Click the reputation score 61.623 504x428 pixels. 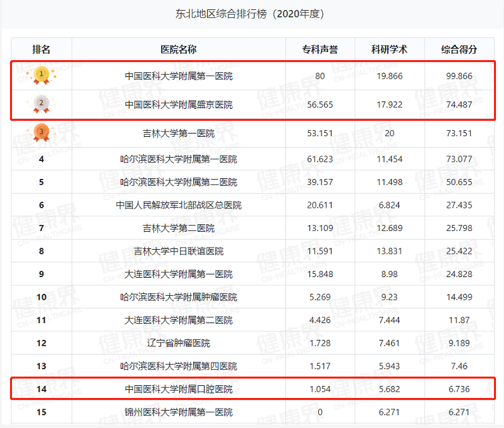point(320,159)
